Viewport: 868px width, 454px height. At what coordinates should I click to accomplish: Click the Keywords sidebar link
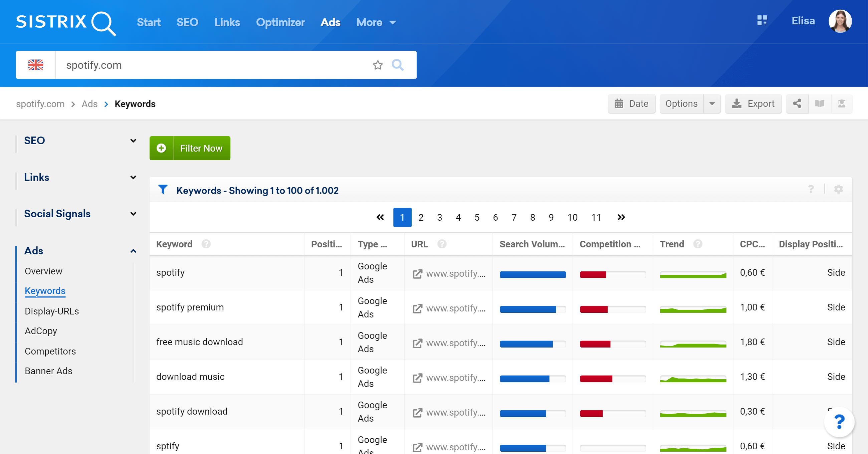[45, 291]
